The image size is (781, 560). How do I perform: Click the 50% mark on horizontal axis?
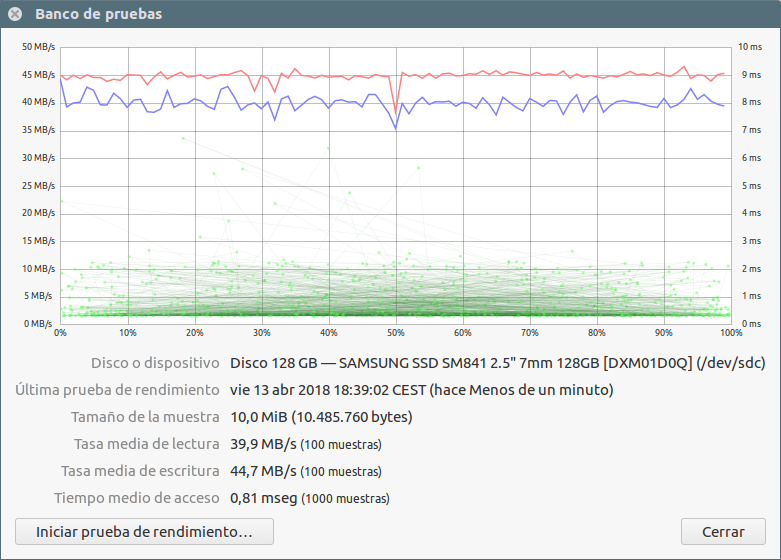click(396, 333)
